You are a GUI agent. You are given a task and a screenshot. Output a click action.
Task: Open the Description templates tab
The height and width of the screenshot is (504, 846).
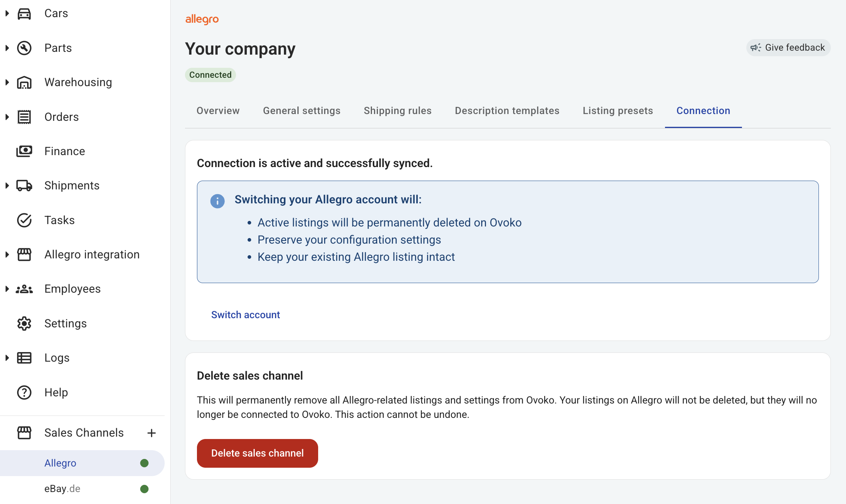(507, 111)
